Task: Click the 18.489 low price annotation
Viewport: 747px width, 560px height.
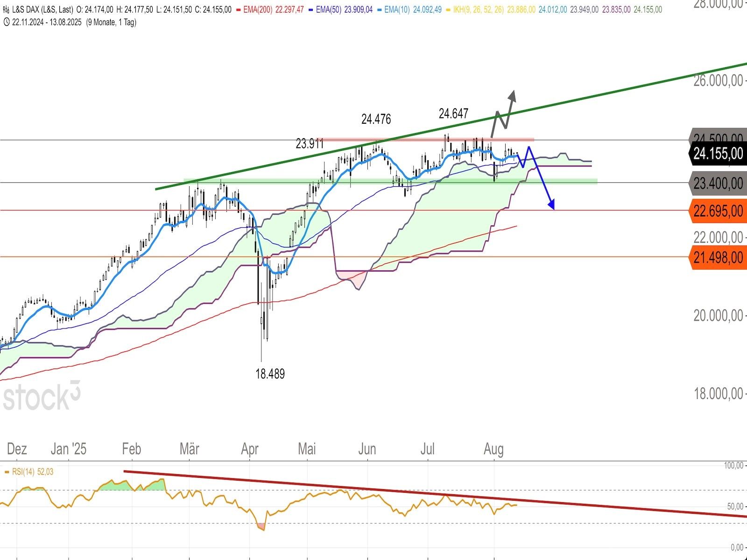Action: [270, 374]
